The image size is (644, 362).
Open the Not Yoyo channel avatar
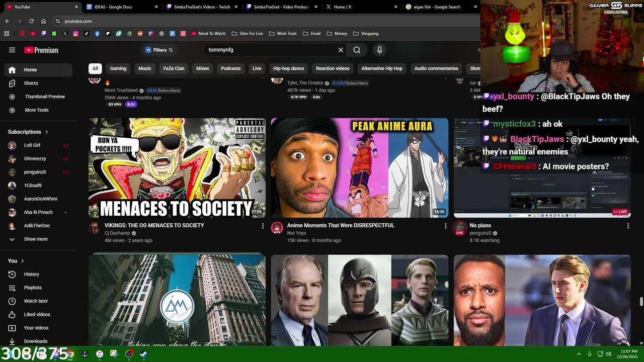tap(277, 228)
